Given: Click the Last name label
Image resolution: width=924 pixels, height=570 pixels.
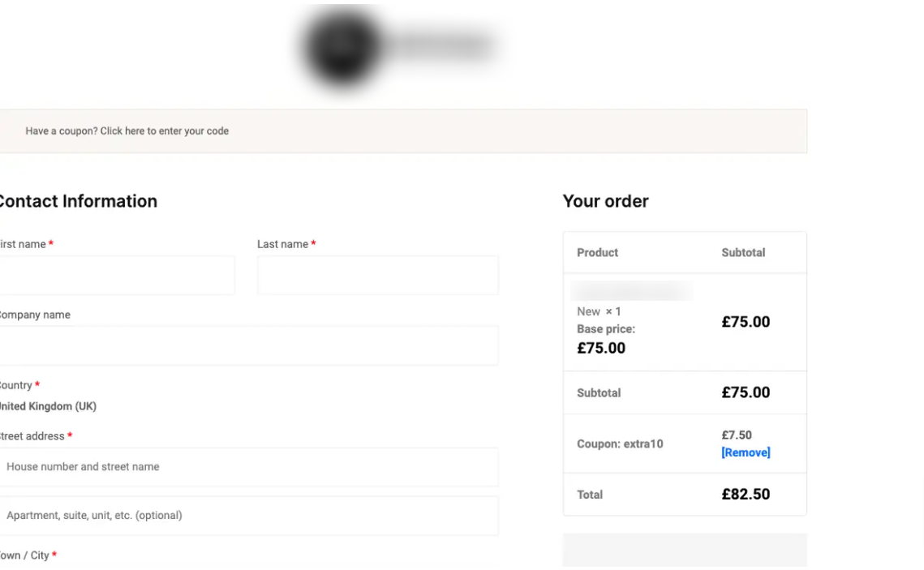Looking at the screenshot, I should (x=282, y=244).
